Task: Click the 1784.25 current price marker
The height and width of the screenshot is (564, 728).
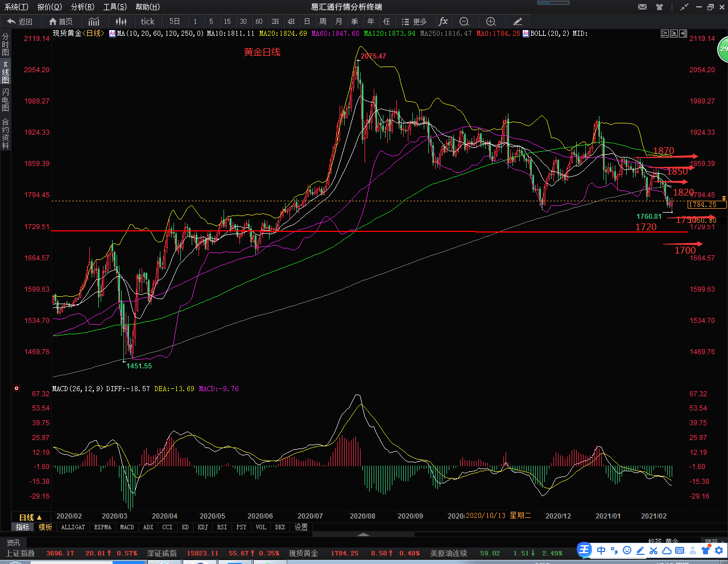Action: click(x=706, y=205)
